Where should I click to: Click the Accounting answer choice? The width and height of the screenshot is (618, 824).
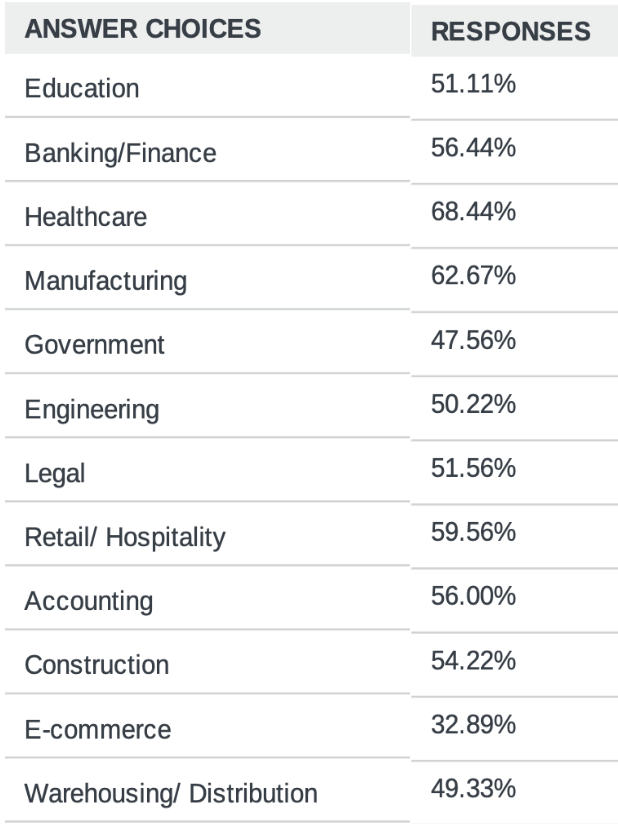tap(89, 601)
